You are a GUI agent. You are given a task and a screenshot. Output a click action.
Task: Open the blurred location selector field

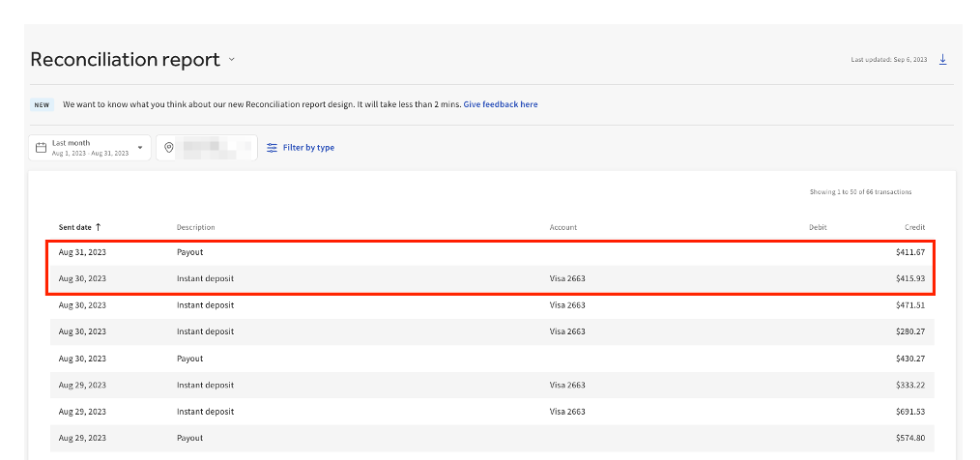coord(215,148)
